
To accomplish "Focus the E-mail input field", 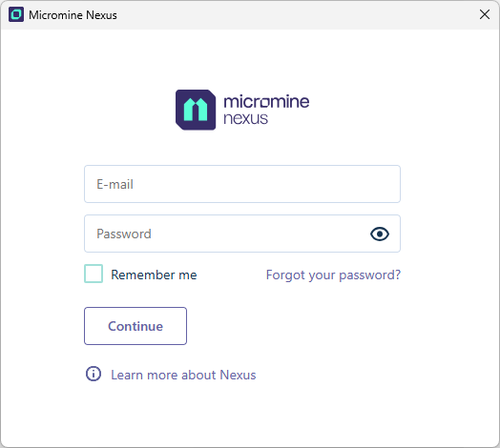I will (242, 184).
